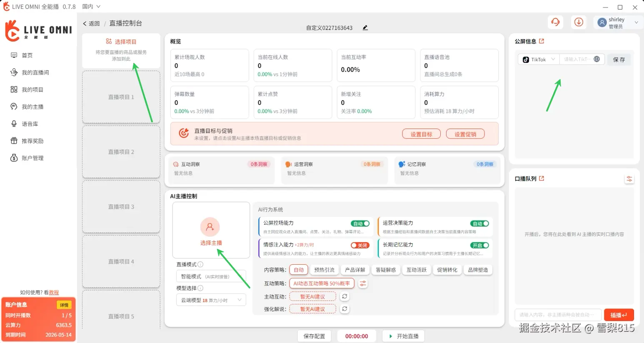The image size is (644, 343).
Task: Open 我的直播间 in the sidebar
Action: tap(30, 72)
